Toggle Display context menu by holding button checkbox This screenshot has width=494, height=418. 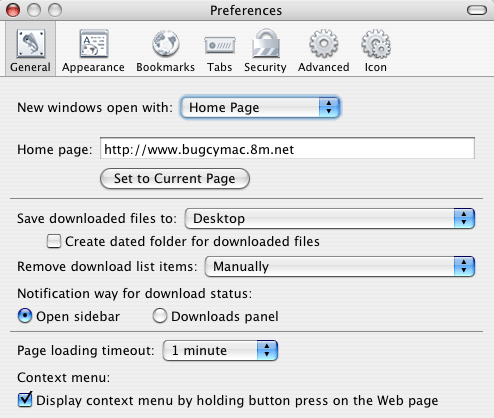coord(25,400)
